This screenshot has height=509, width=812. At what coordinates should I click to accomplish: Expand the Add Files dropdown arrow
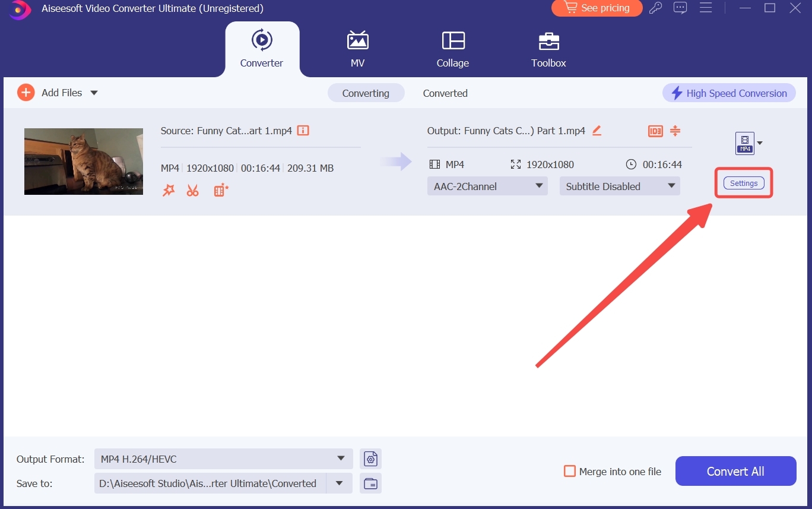click(94, 93)
